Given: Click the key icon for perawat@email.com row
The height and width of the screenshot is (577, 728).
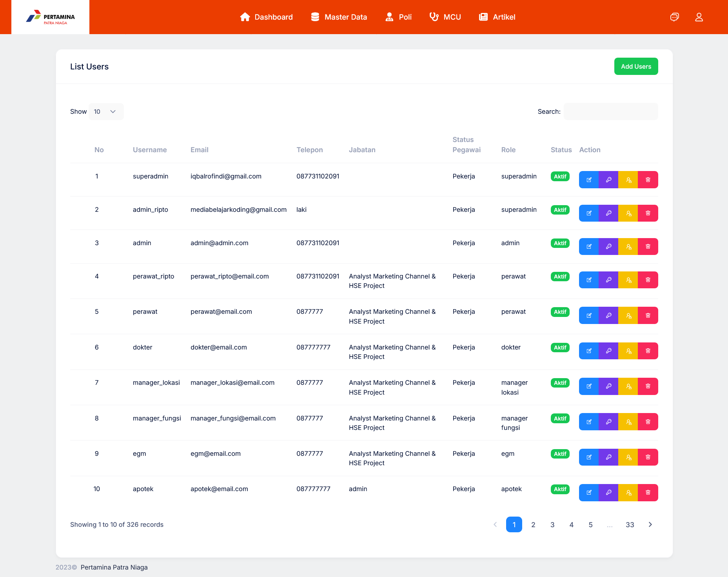Looking at the screenshot, I should click(x=608, y=315).
